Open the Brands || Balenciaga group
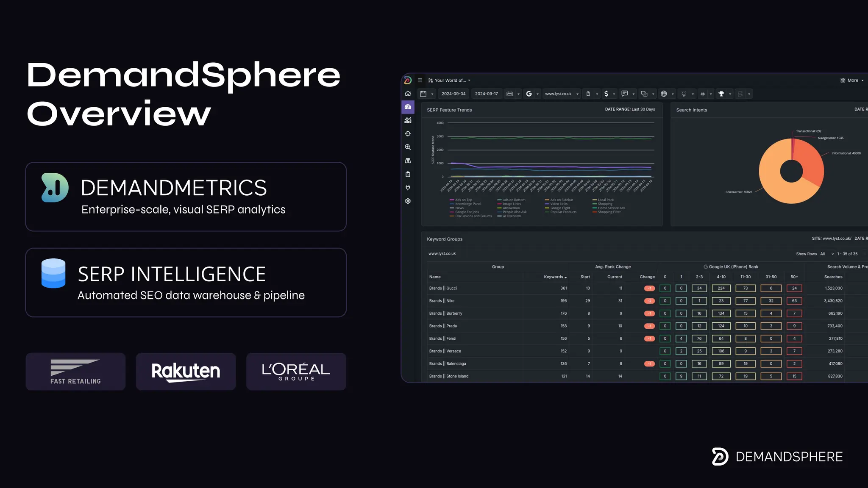Viewport: 868px width, 488px height. [448, 364]
